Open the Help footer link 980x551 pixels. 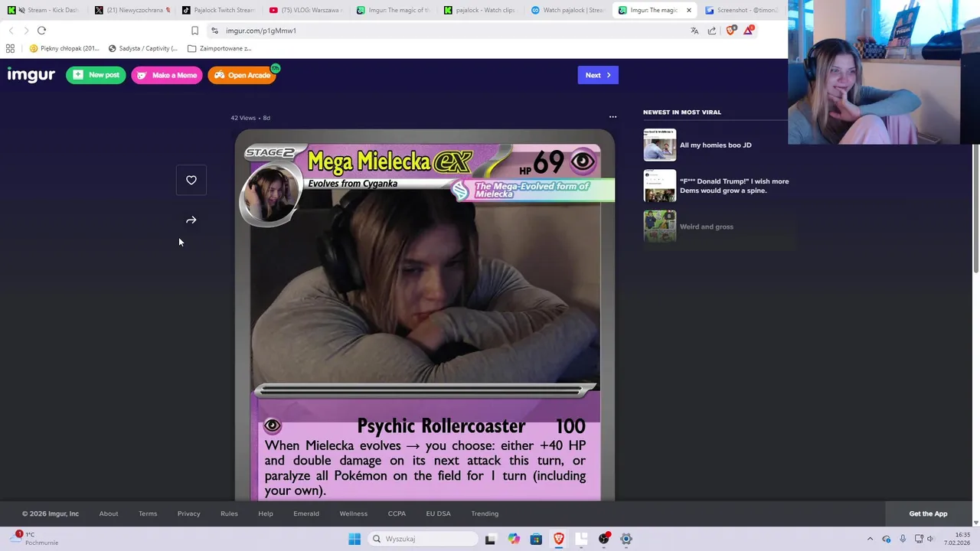pos(266,514)
